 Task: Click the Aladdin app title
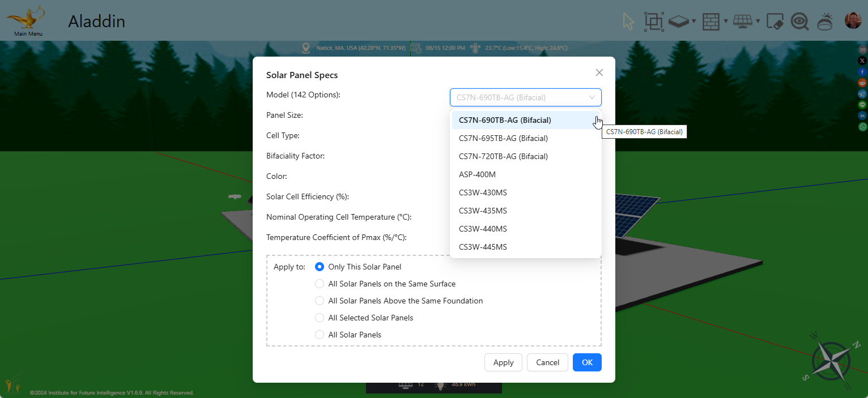click(x=96, y=22)
